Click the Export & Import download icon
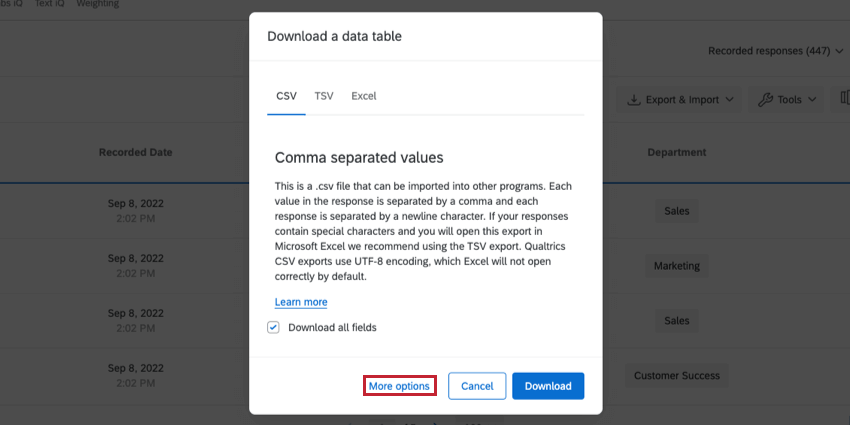Image resolution: width=850 pixels, height=425 pixels. (x=634, y=100)
